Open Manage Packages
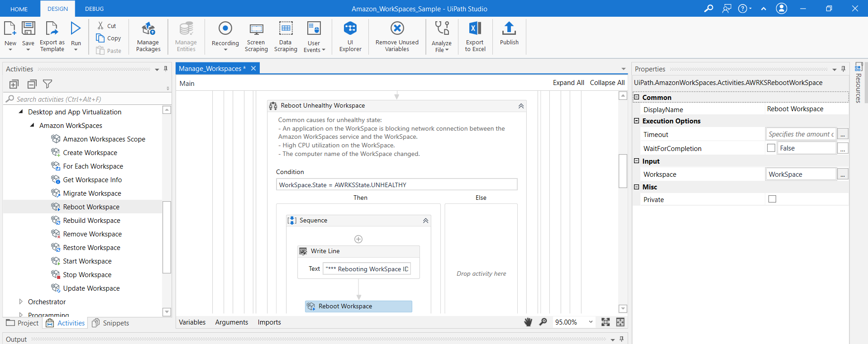 [x=148, y=36]
